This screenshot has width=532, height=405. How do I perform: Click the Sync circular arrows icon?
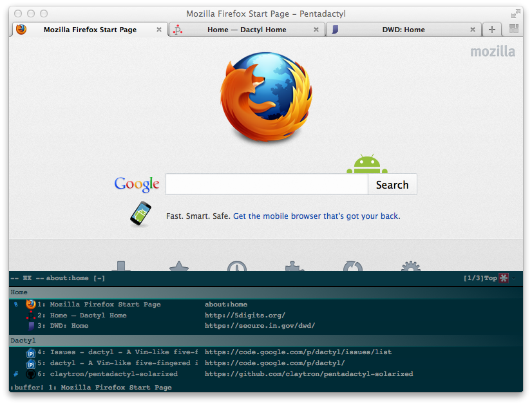353,266
